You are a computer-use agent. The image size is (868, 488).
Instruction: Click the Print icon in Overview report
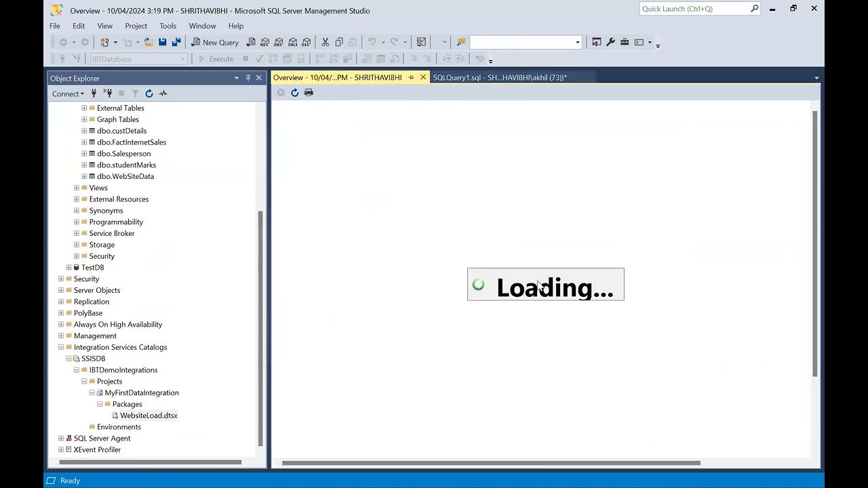(x=309, y=93)
